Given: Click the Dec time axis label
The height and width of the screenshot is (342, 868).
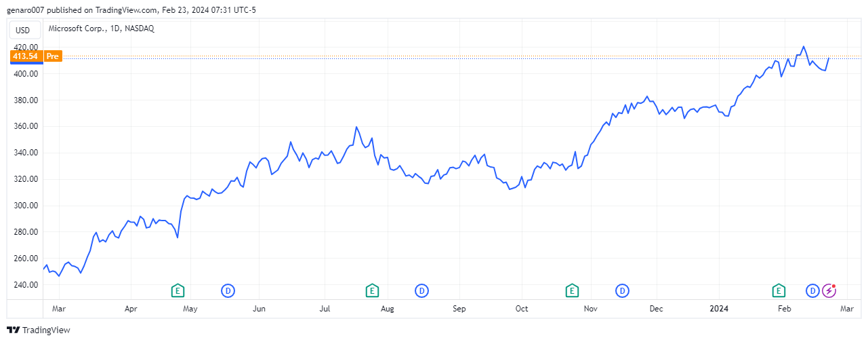Looking at the screenshot, I should 656,309.
